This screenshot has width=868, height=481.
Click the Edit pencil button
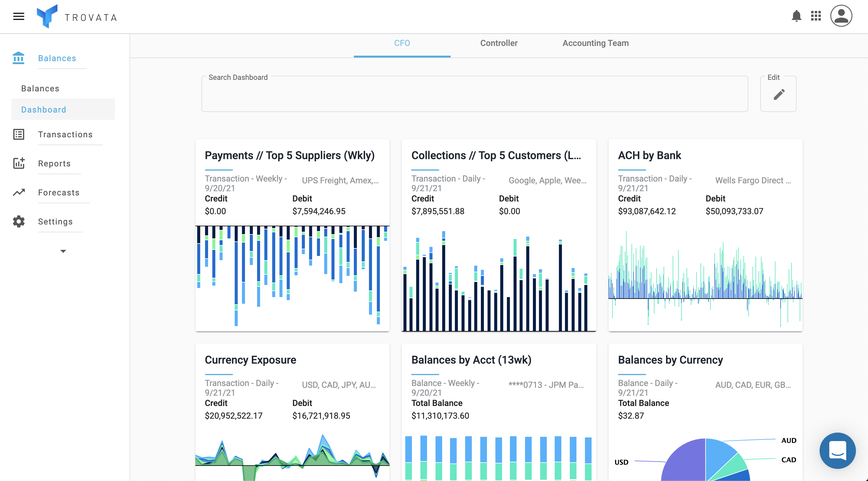[778, 94]
